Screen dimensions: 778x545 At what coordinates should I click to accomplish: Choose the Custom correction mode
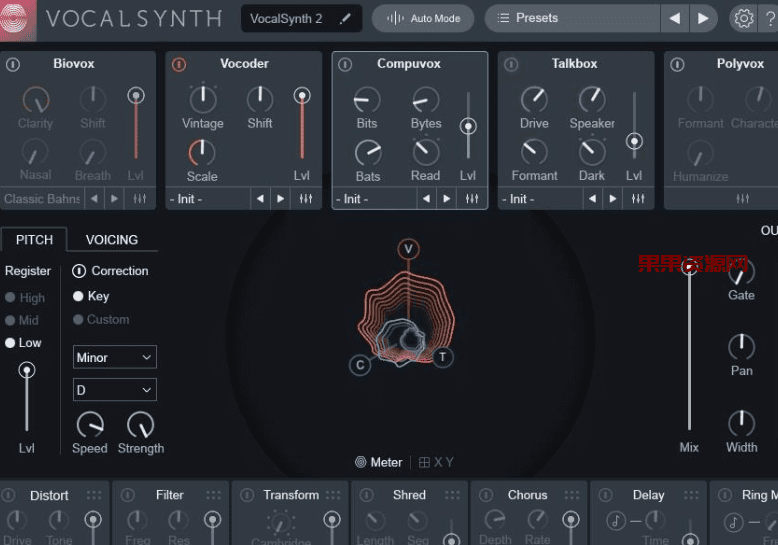tap(101, 320)
